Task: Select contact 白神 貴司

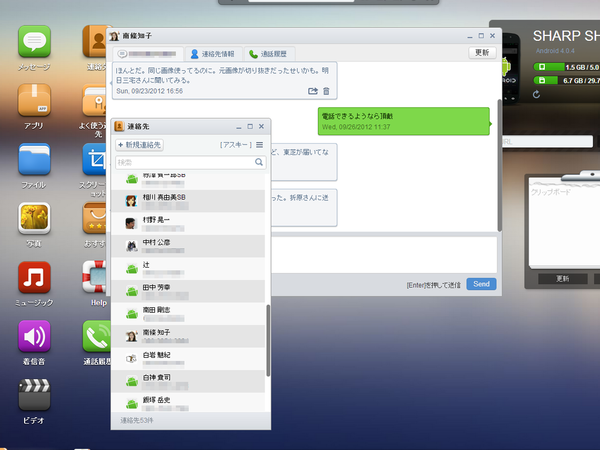Action: coord(188,382)
